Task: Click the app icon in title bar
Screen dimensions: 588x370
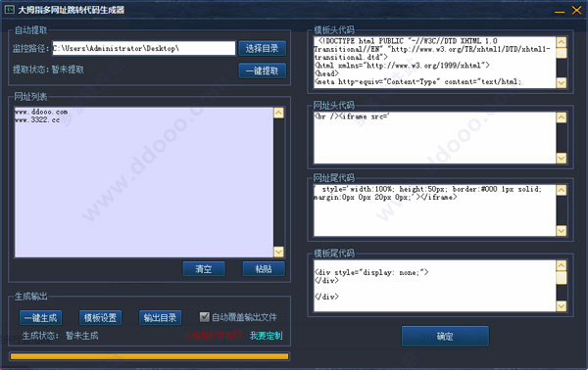Action: pos(10,10)
